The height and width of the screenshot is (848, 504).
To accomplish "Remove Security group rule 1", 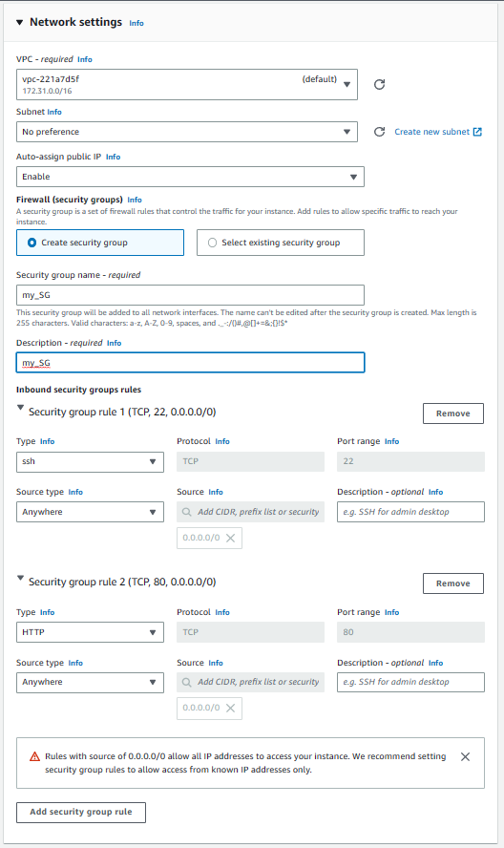I will [453, 413].
